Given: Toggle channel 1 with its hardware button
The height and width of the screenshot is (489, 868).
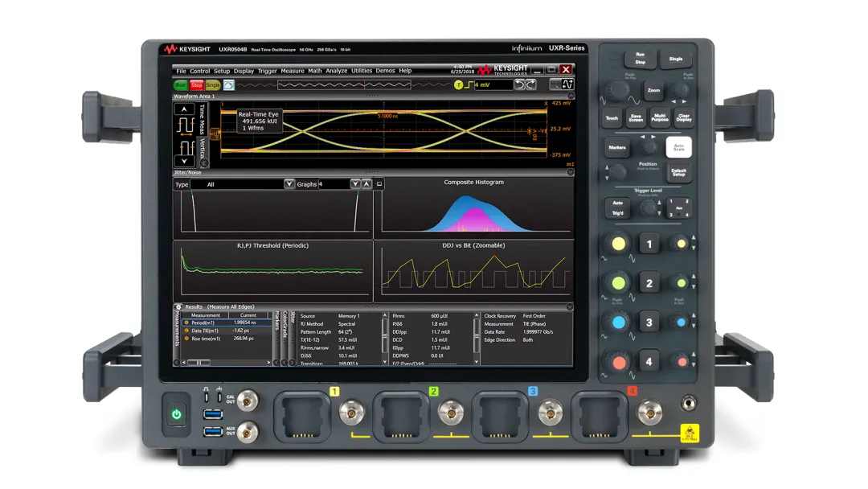Looking at the screenshot, I should click(649, 244).
